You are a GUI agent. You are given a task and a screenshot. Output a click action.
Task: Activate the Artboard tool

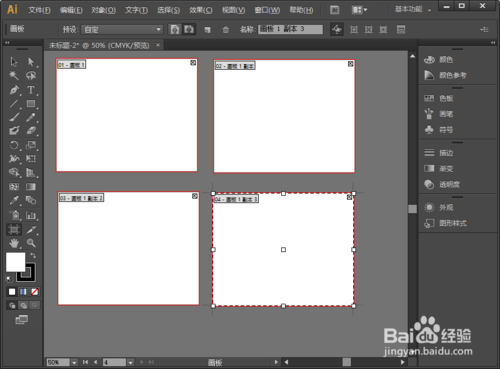pyautogui.click(x=14, y=229)
